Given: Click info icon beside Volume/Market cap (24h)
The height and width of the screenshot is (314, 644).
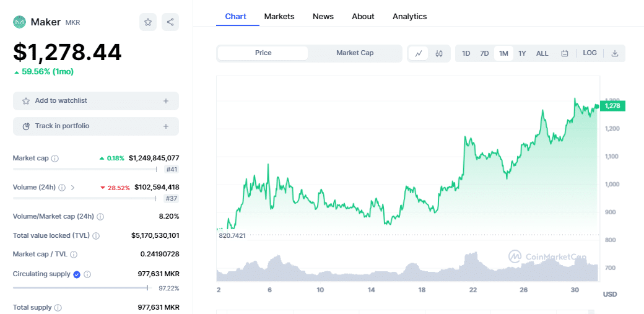Looking at the screenshot, I should [100, 217].
